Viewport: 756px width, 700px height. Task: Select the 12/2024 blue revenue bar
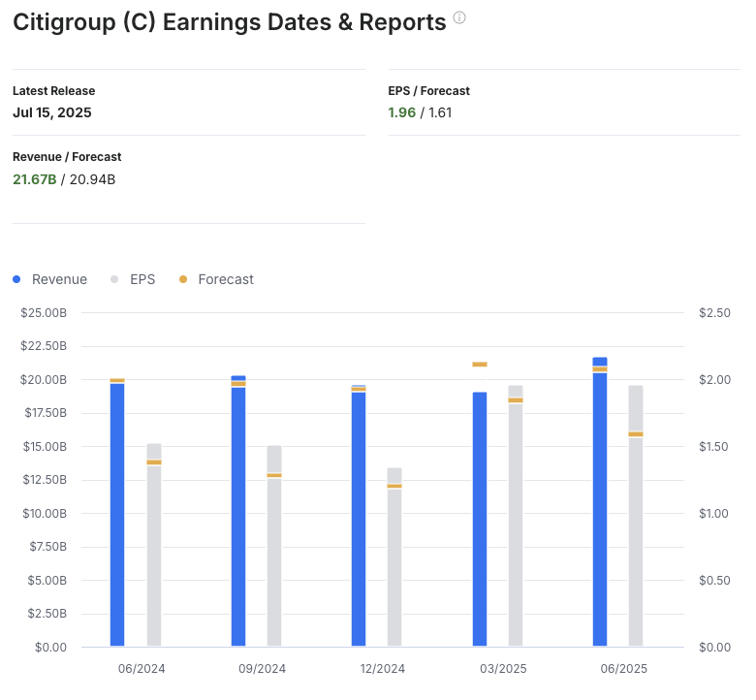[x=359, y=516]
